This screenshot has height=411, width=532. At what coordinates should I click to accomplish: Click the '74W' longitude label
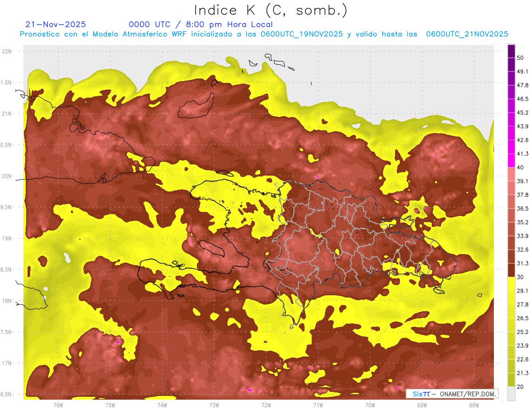point(162,405)
